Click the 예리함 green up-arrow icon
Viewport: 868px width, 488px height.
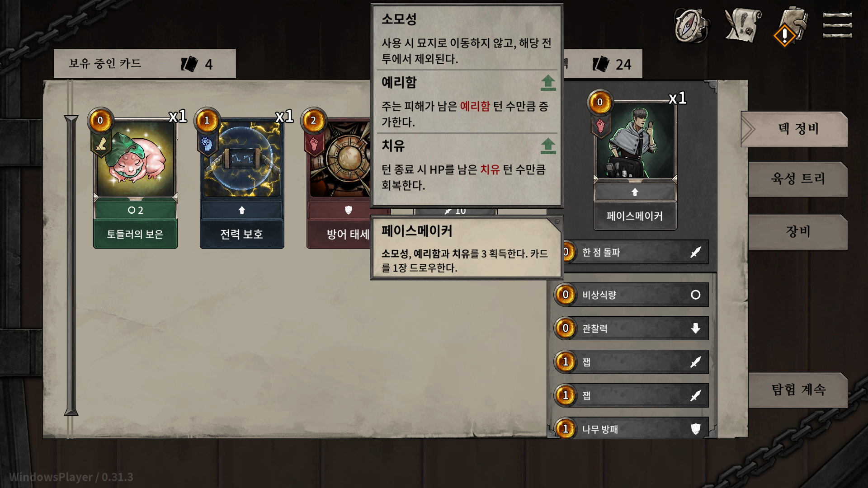click(548, 83)
